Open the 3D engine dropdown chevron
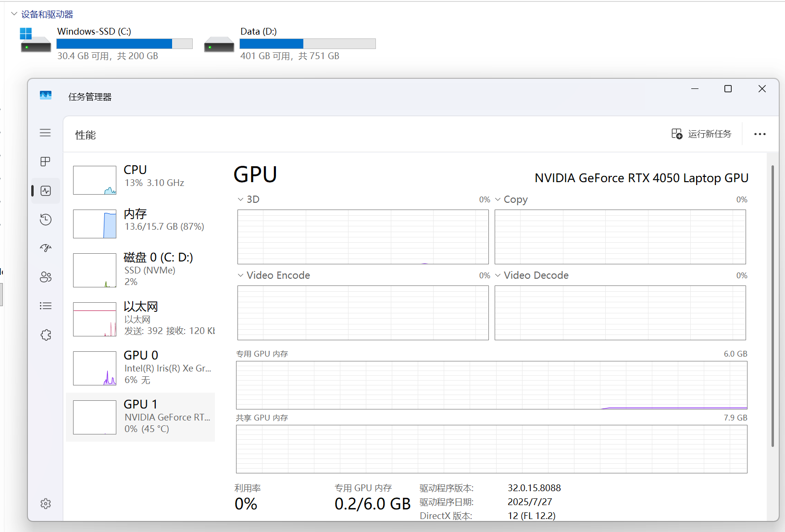 click(x=240, y=199)
